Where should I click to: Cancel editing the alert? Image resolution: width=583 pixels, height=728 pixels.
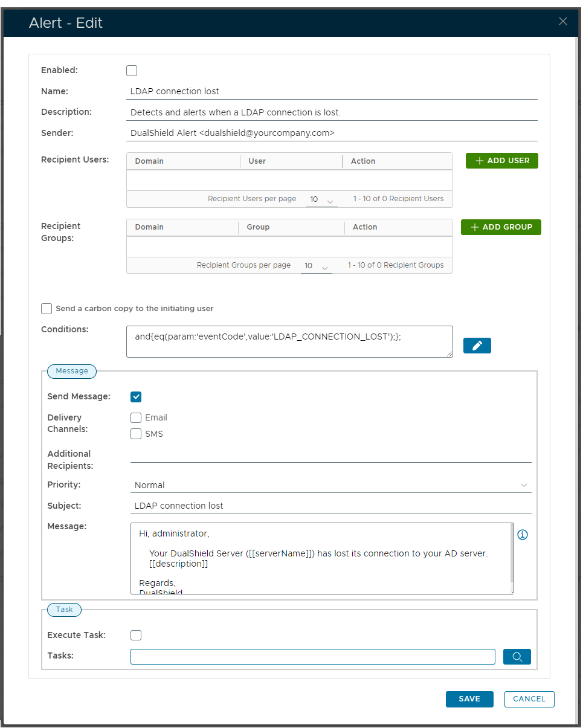[x=529, y=699]
